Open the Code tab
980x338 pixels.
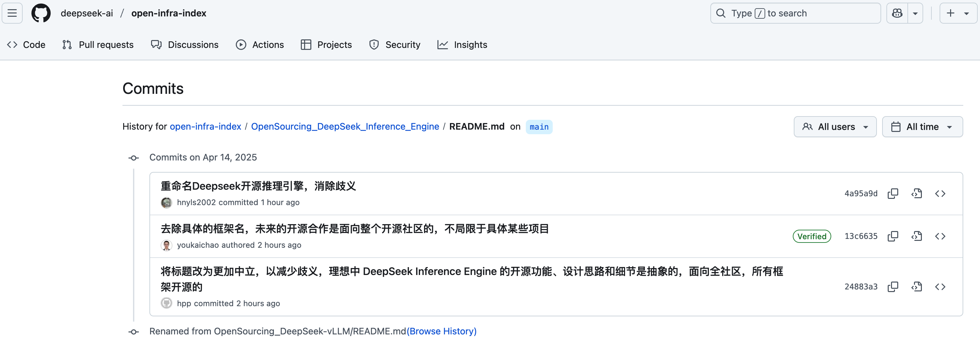(26, 45)
